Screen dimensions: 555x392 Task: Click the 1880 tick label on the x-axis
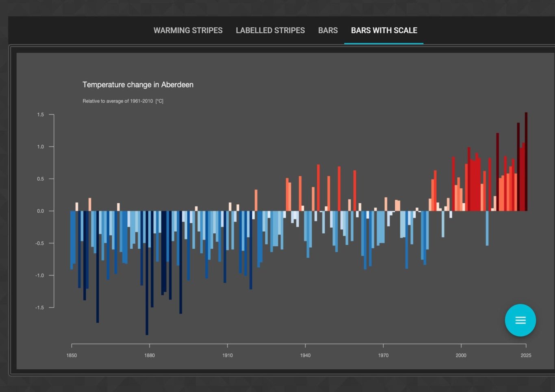[x=150, y=355]
